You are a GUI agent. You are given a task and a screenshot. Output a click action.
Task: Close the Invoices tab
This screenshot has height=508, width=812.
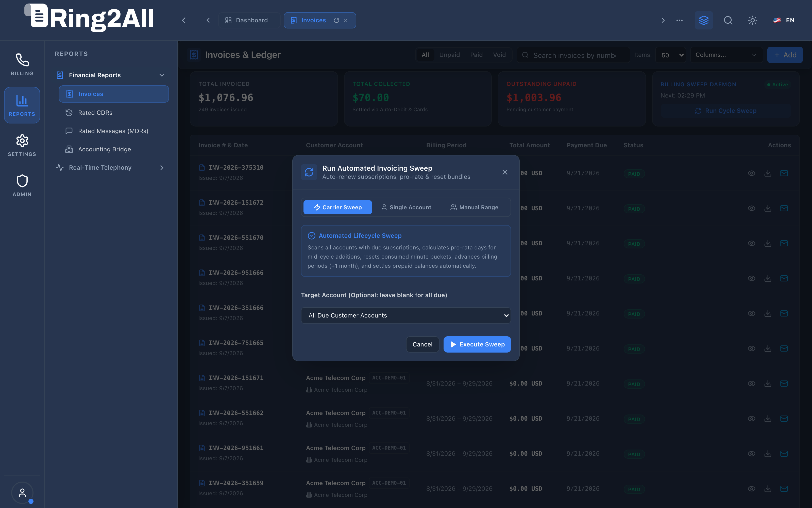346,20
